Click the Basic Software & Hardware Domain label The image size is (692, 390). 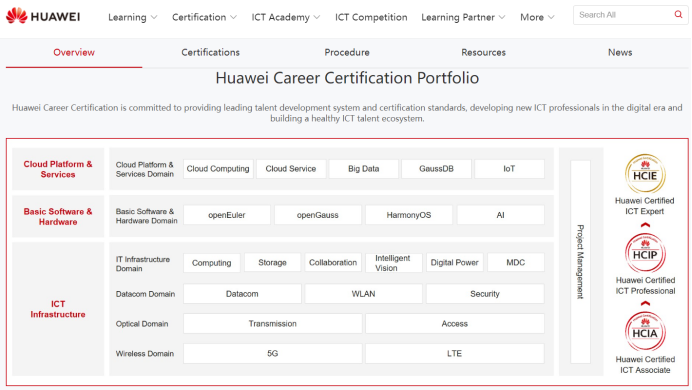[146, 216]
